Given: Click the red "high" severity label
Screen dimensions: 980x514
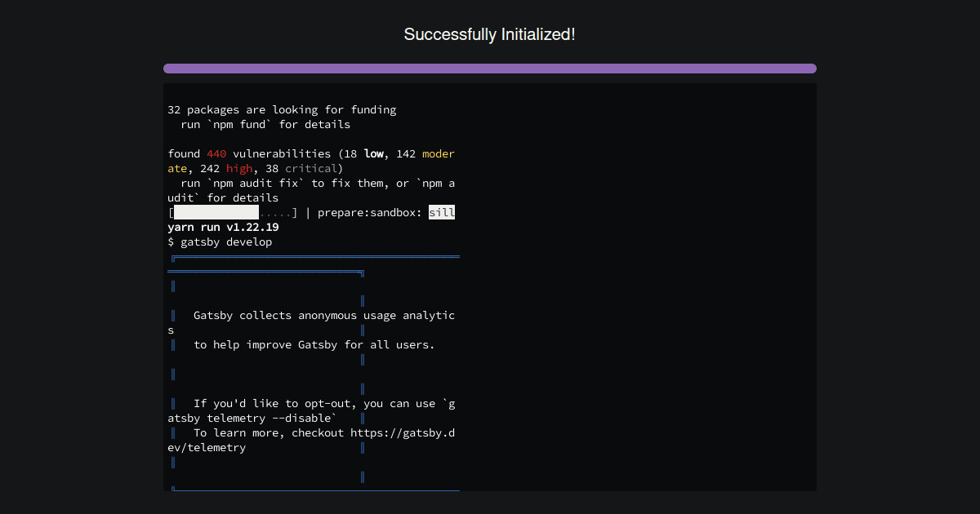Looking at the screenshot, I should click(x=240, y=168).
